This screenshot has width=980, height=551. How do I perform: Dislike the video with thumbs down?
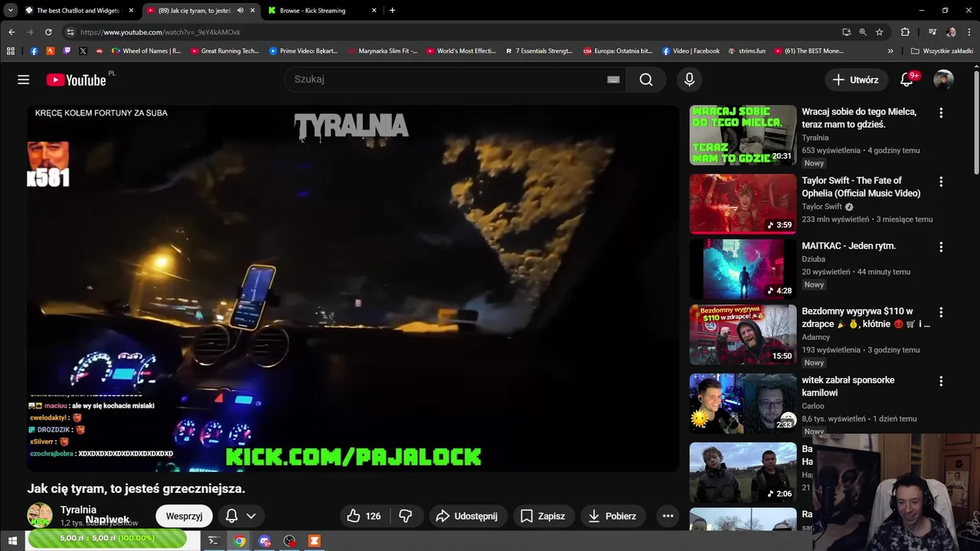click(x=406, y=516)
